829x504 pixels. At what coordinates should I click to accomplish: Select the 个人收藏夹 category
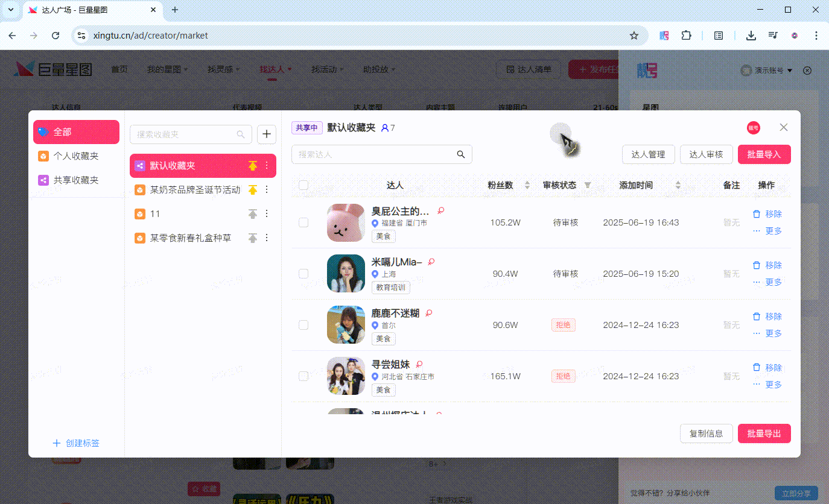(75, 156)
